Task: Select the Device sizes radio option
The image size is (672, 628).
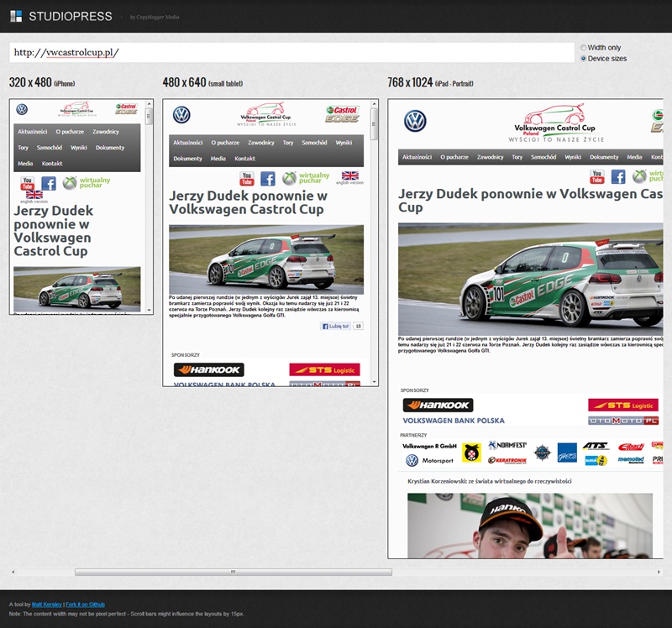Action: coord(583,59)
